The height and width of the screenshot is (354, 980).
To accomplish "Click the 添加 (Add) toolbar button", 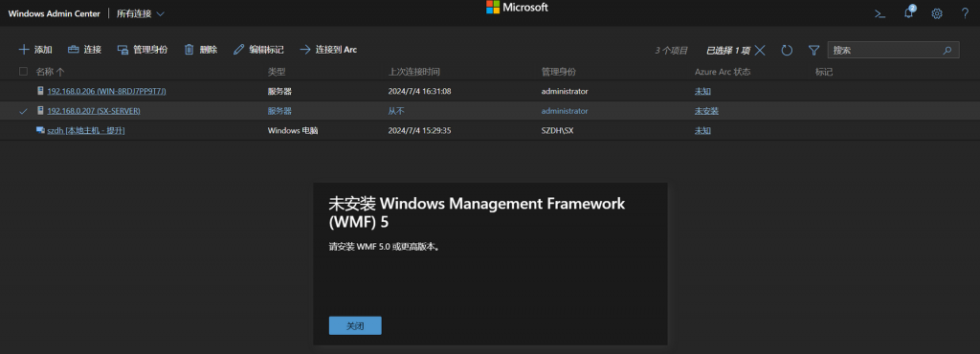I will pos(35,50).
